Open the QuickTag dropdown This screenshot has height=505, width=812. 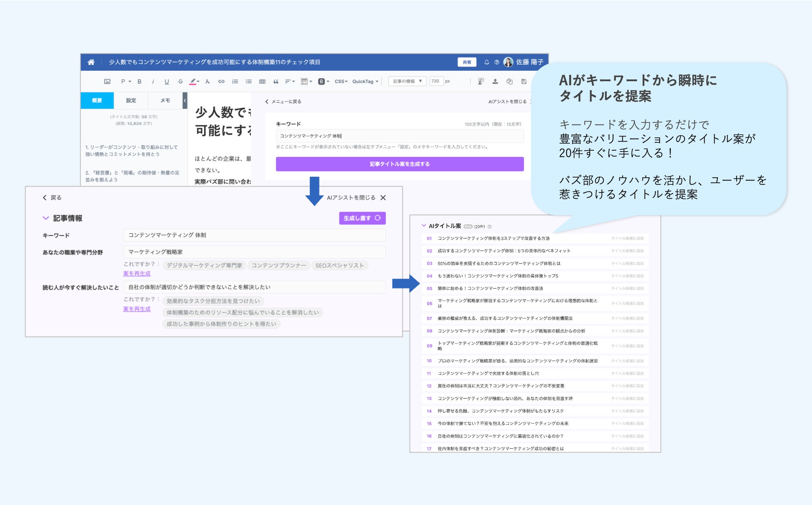click(x=365, y=82)
